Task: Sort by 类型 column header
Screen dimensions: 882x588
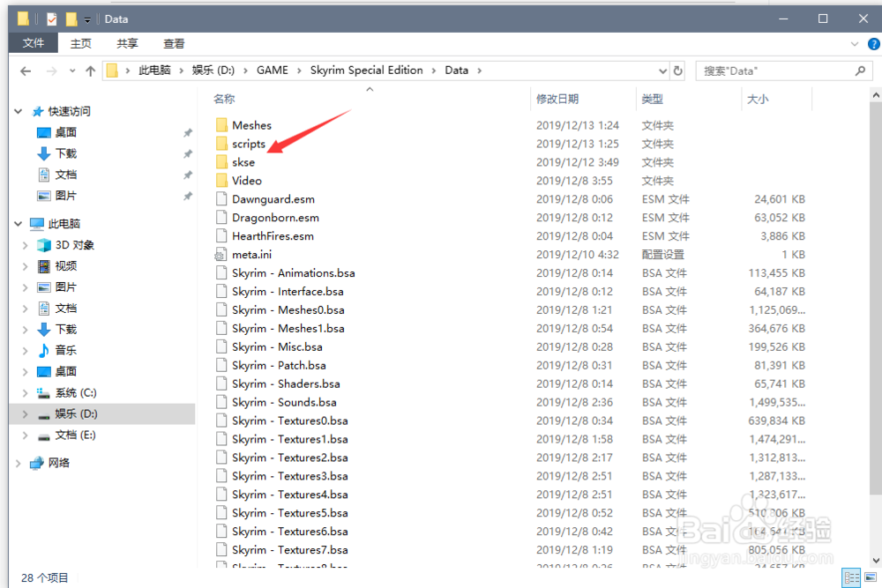Action: (x=653, y=99)
